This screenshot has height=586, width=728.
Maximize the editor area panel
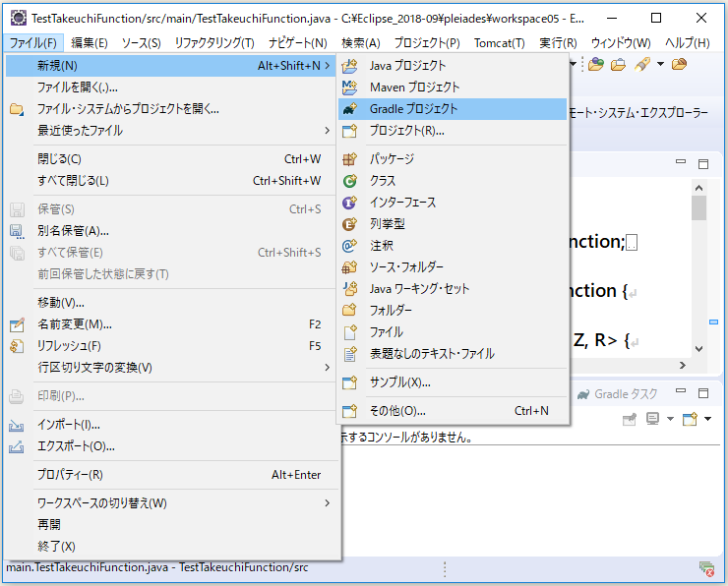tap(703, 164)
